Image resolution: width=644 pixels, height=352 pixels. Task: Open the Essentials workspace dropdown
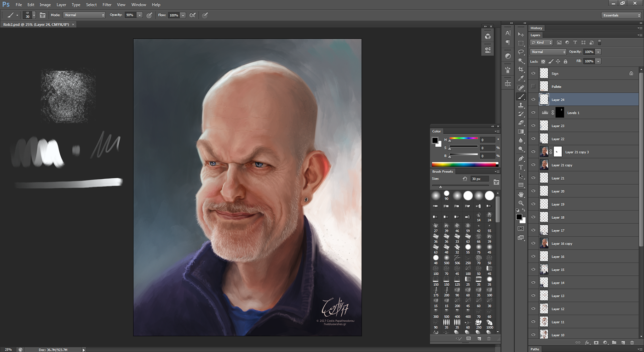click(621, 15)
